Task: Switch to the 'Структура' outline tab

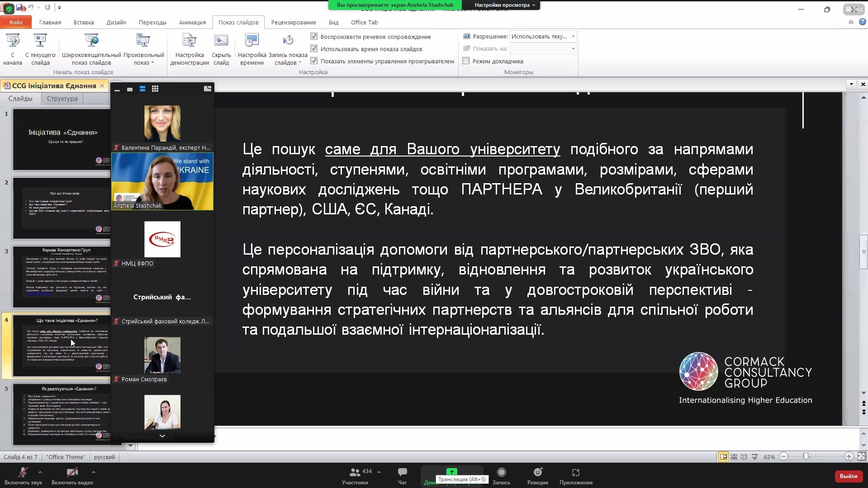Action: pyautogui.click(x=62, y=99)
